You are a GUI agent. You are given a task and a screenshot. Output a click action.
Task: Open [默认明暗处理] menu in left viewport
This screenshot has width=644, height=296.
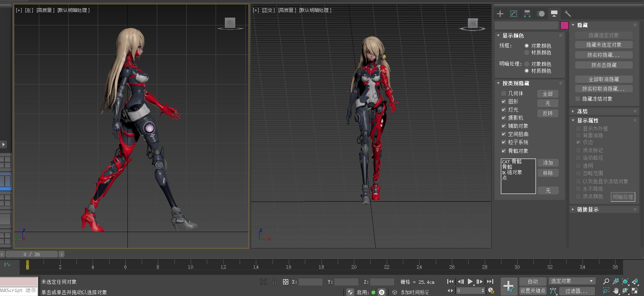pyautogui.click(x=73, y=10)
